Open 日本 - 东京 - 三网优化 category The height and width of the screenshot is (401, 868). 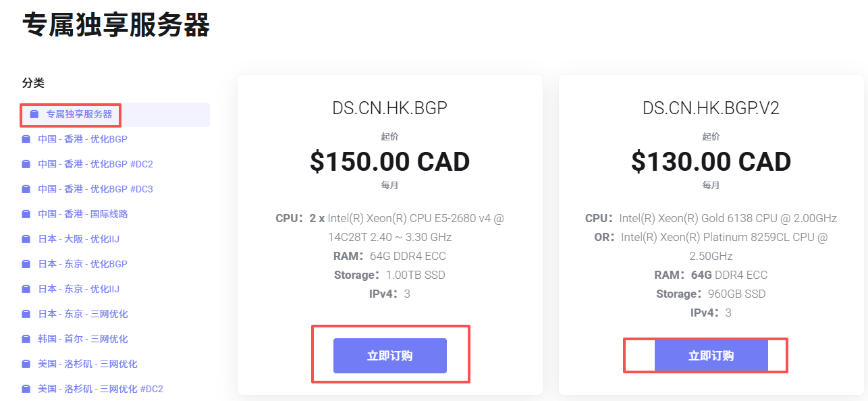(x=83, y=315)
